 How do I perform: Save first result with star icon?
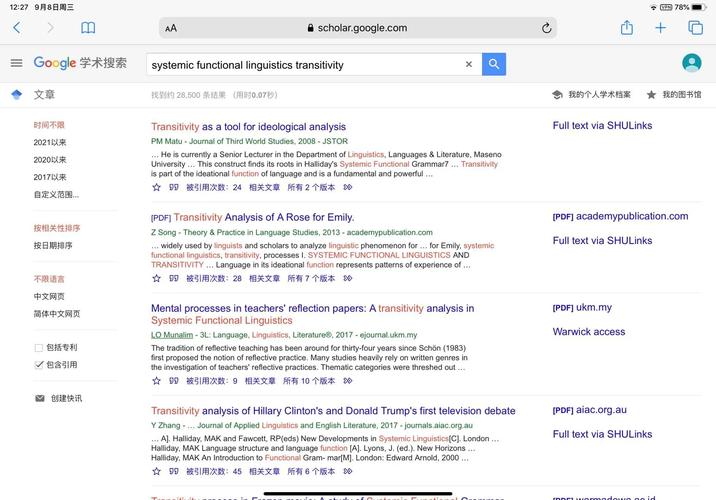[156, 187]
